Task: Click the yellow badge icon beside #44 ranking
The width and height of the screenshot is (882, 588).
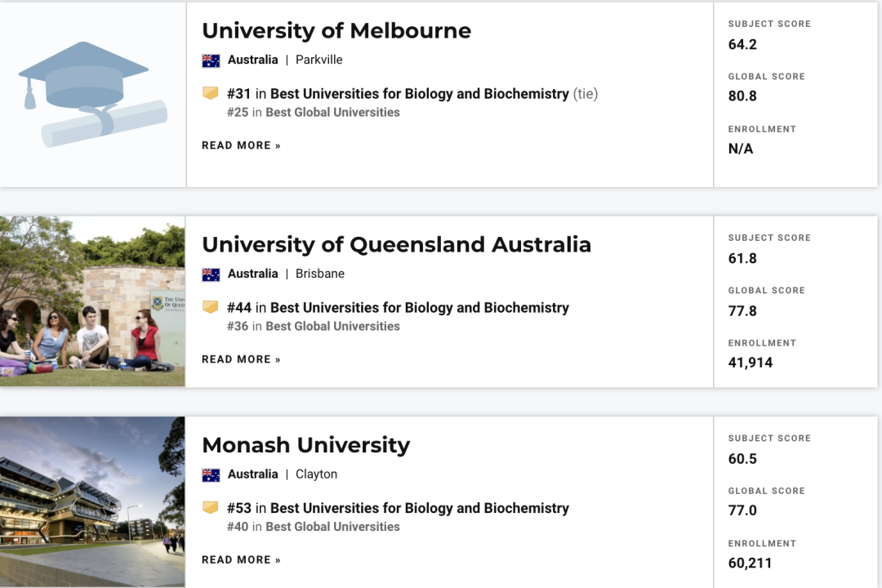Action: point(211,307)
